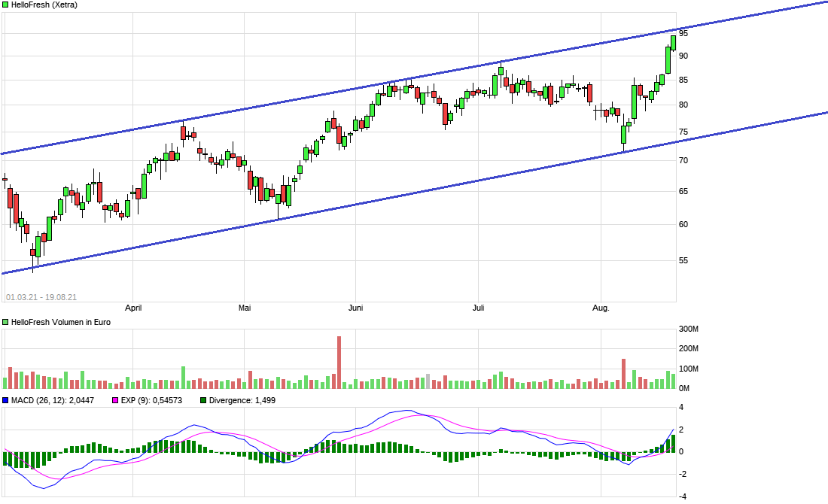Click the 300M volume axis label
The width and height of the screenshot is (828, 504).
[x=689, y=329]
